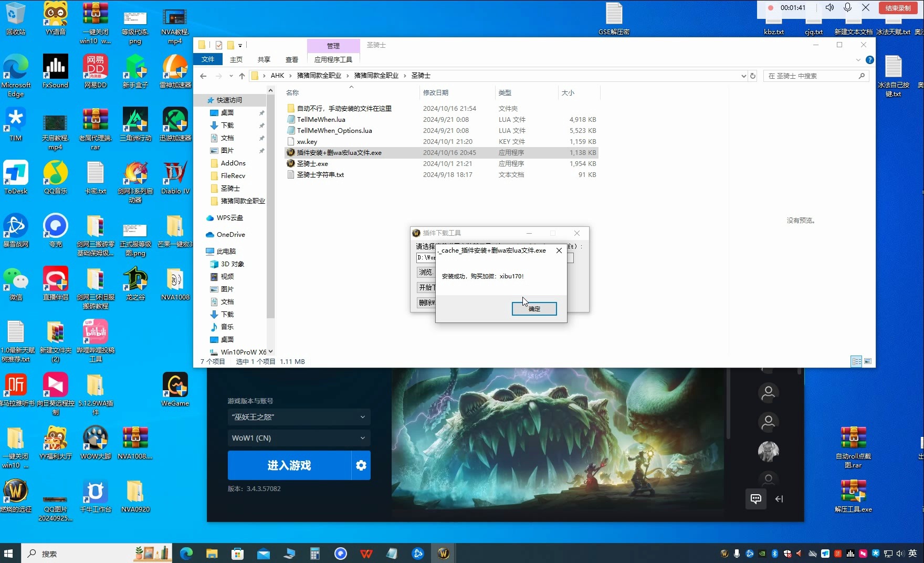Open WeGame desktop icon
Image resolution: width=924 pixels, height=563 pixels.
click(x=175, y=390)
